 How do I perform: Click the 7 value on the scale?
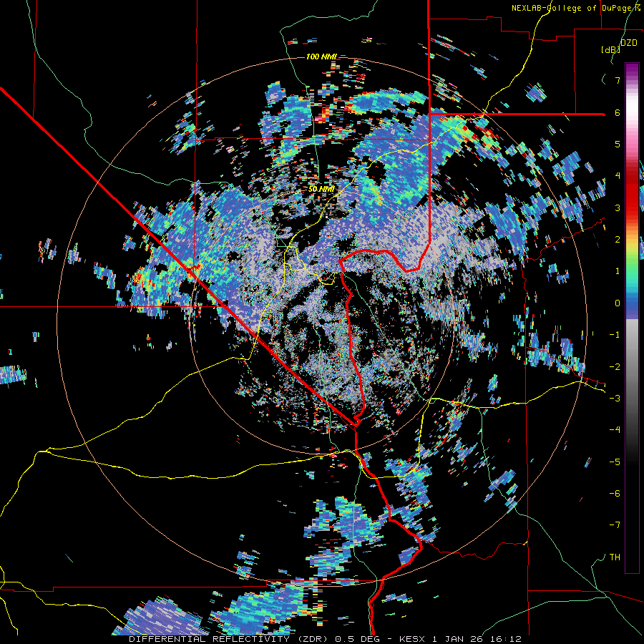click(x=618, y=80)
